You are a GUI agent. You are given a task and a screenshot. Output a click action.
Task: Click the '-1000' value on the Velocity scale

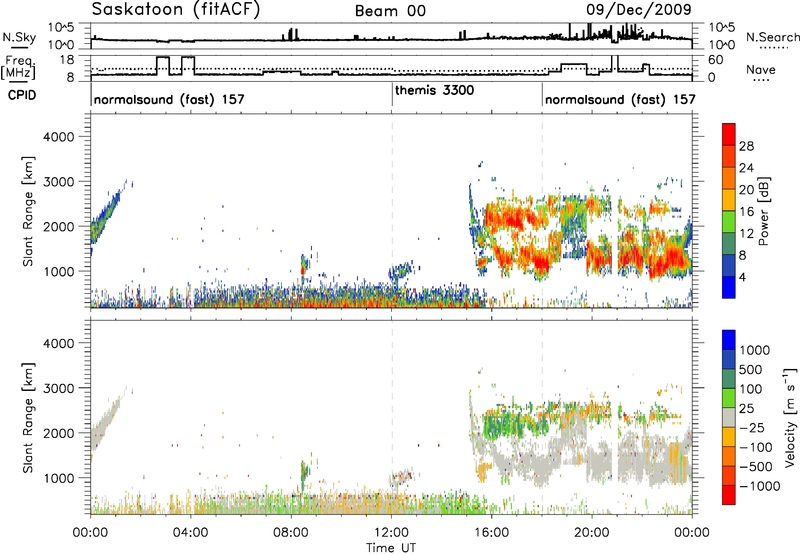(x=759, y=486)
